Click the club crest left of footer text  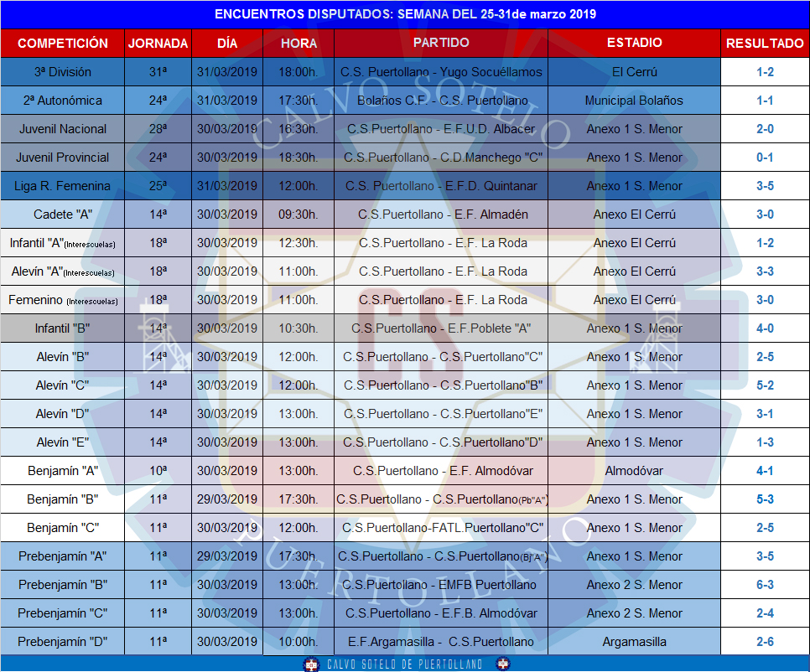click(x=311, y=664)
